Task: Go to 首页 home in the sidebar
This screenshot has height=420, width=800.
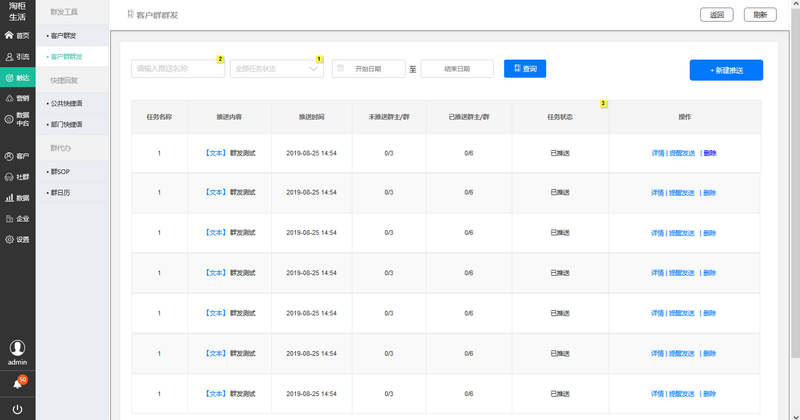Action: point(17,35)
